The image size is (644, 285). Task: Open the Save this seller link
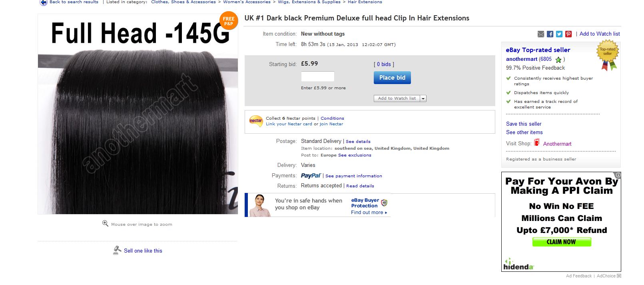[524, 124]
